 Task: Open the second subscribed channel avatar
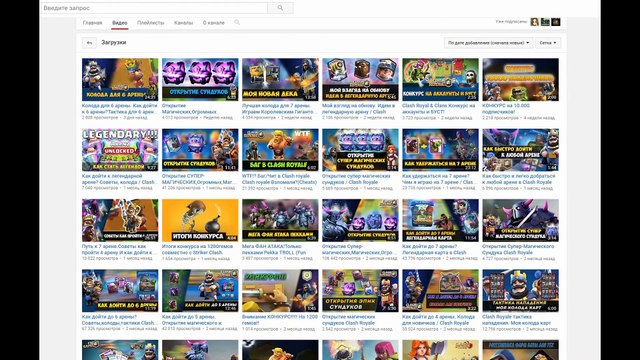545,22
